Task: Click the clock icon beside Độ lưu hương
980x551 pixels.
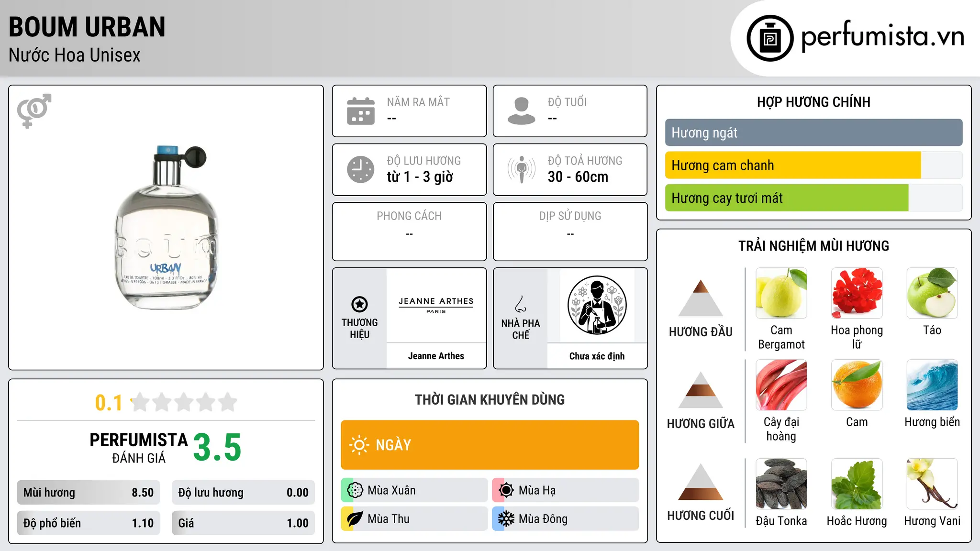Action: 361,169
